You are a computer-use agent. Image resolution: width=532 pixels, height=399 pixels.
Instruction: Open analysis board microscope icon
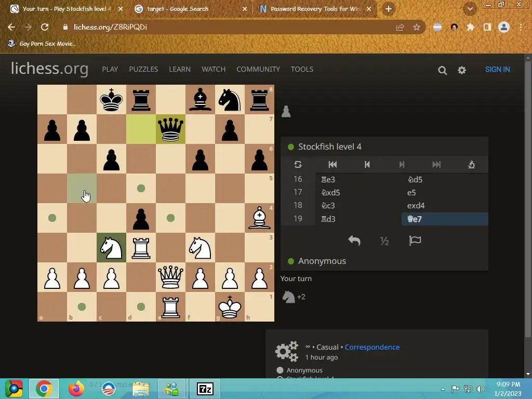pos(471,165)
